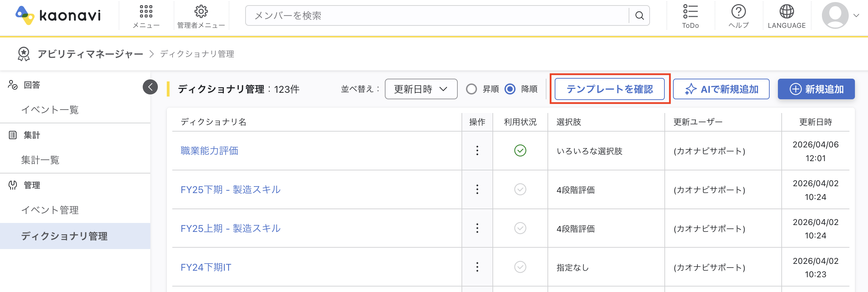Toggle usage status check for 職業能力評価
868x292 pixels.
tap(520, 150)
